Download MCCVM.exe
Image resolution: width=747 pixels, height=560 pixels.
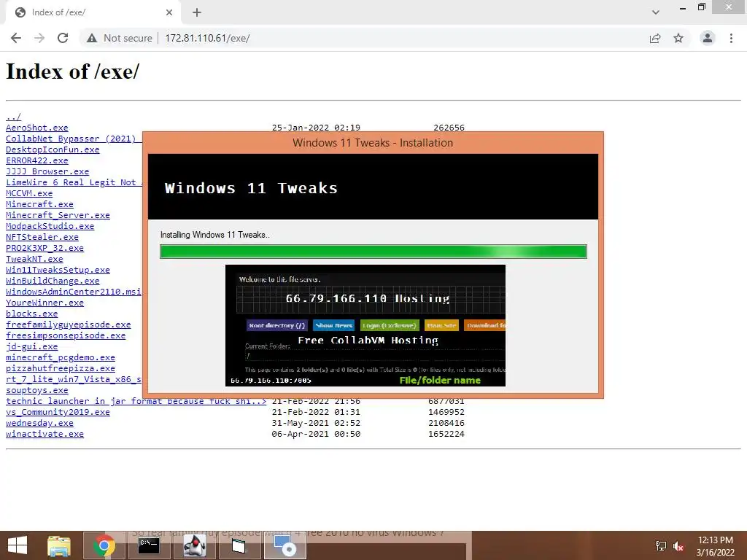tap(29, 193)
